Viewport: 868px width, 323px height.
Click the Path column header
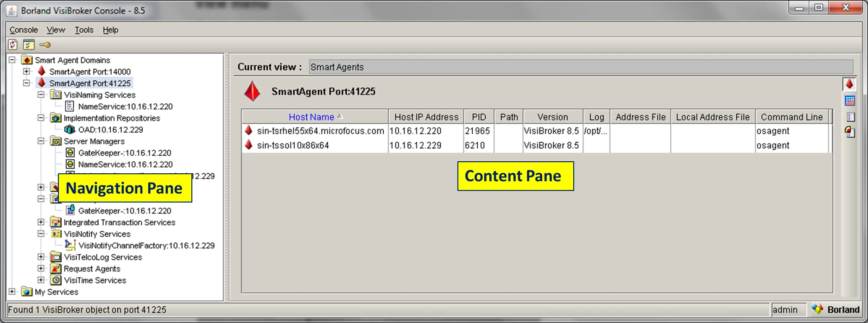[509, 117]
